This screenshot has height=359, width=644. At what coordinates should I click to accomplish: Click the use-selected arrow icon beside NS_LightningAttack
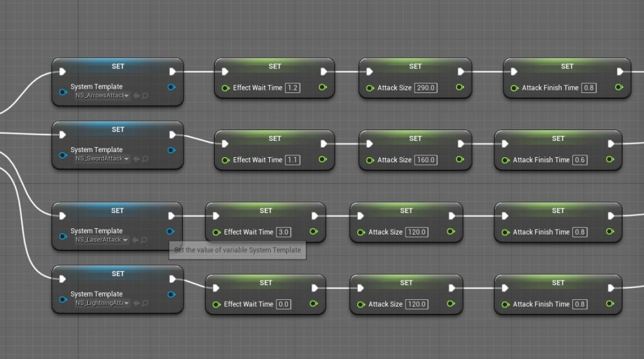coord(136,303)
